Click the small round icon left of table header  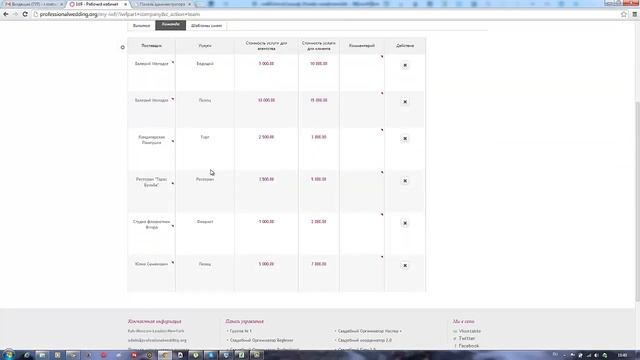[x=122, y=47]
